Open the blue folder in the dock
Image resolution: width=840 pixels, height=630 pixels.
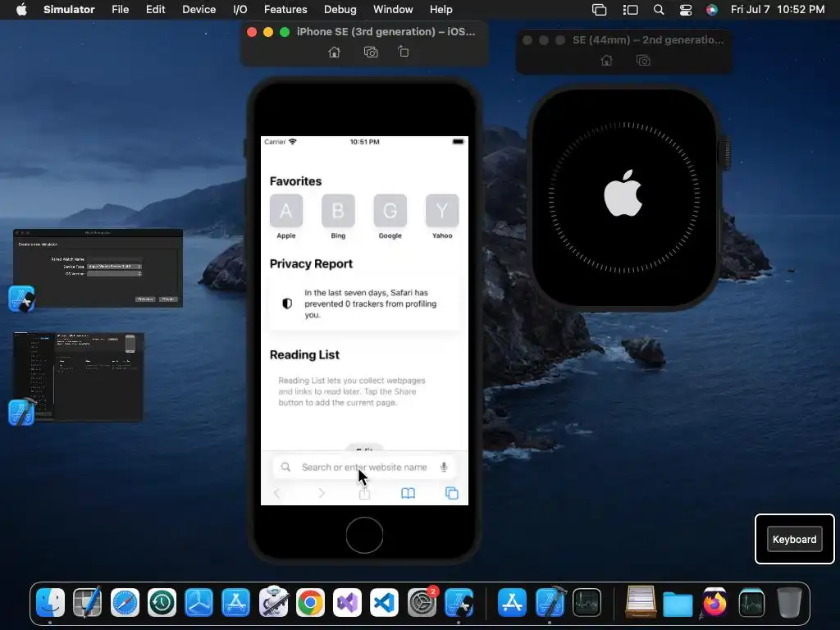(x=678, y=604)
